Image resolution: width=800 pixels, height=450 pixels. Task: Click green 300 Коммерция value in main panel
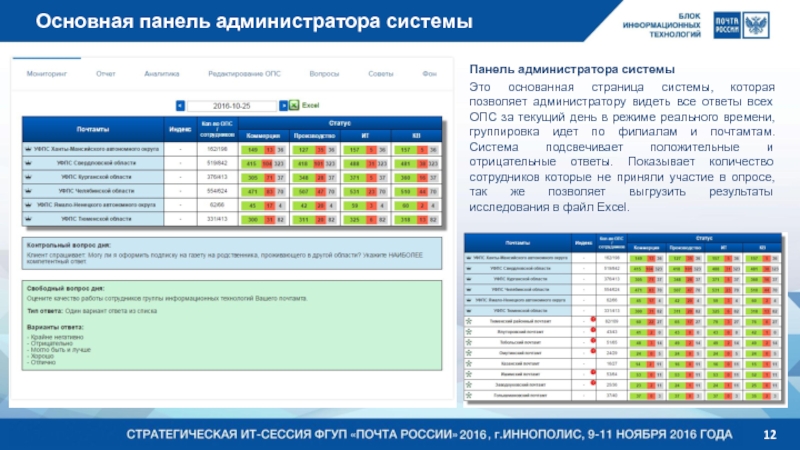(252, 220)
